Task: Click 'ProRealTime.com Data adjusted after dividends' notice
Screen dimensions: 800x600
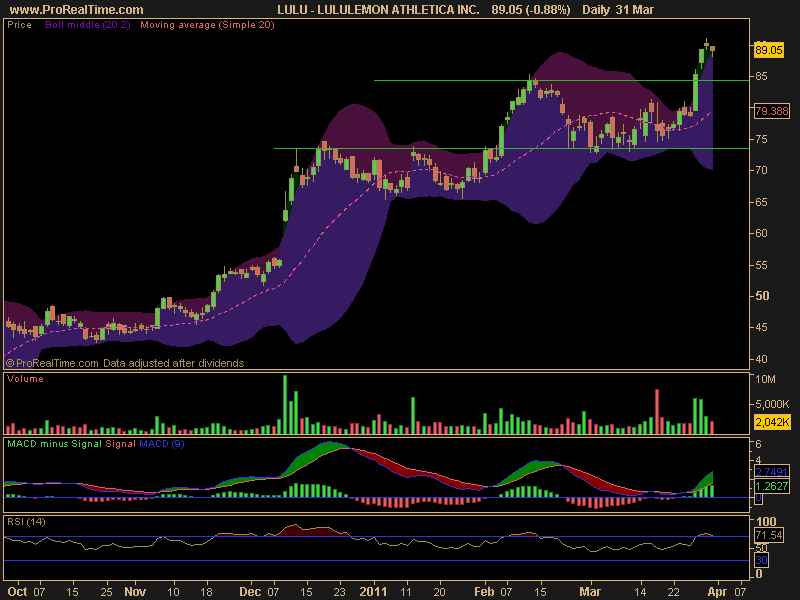Action: point(125,363)
